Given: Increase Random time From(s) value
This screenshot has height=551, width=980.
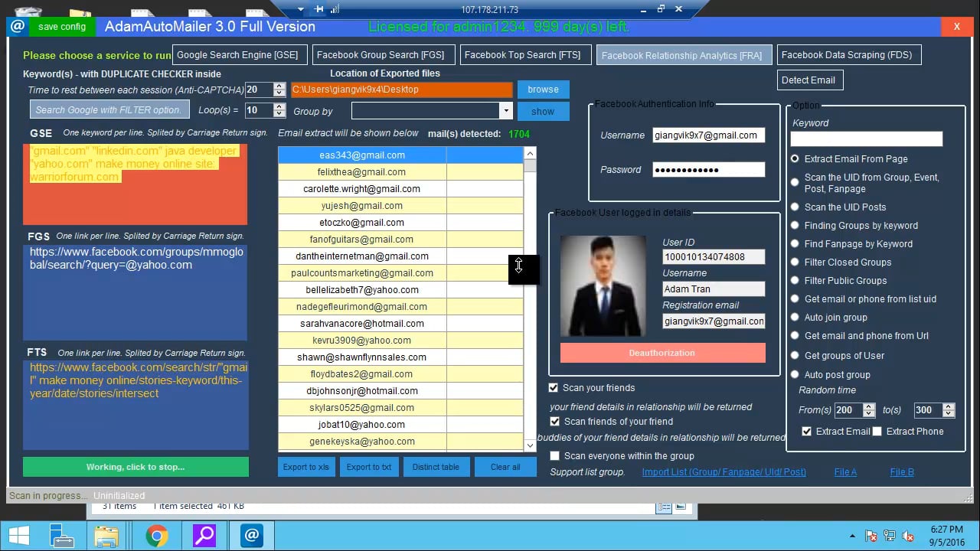Looking at the screenshot, I should point(868,406).
